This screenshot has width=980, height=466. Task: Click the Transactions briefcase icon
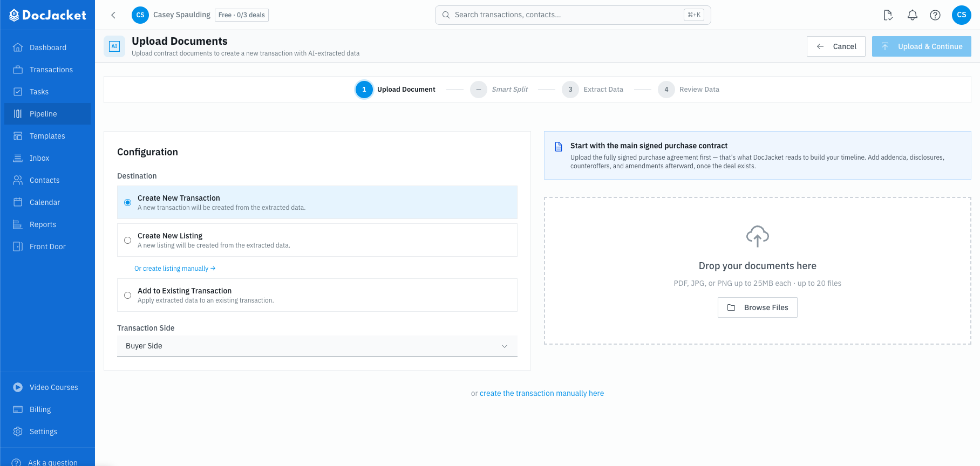pos(18,70)
